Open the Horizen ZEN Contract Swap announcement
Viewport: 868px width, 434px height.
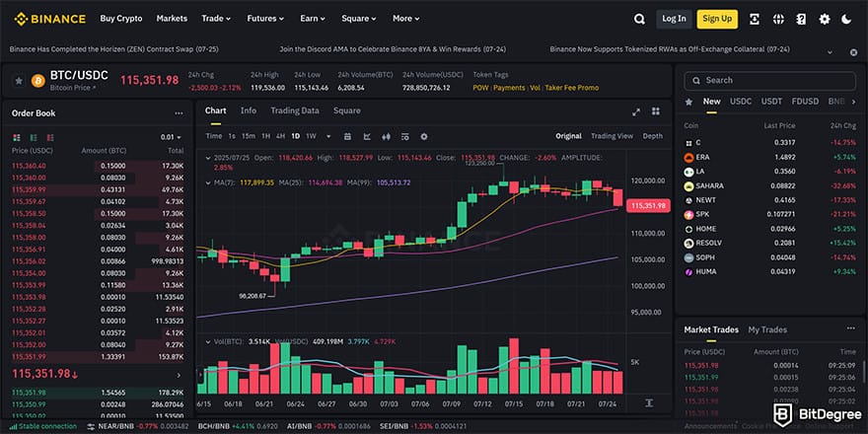114,49
